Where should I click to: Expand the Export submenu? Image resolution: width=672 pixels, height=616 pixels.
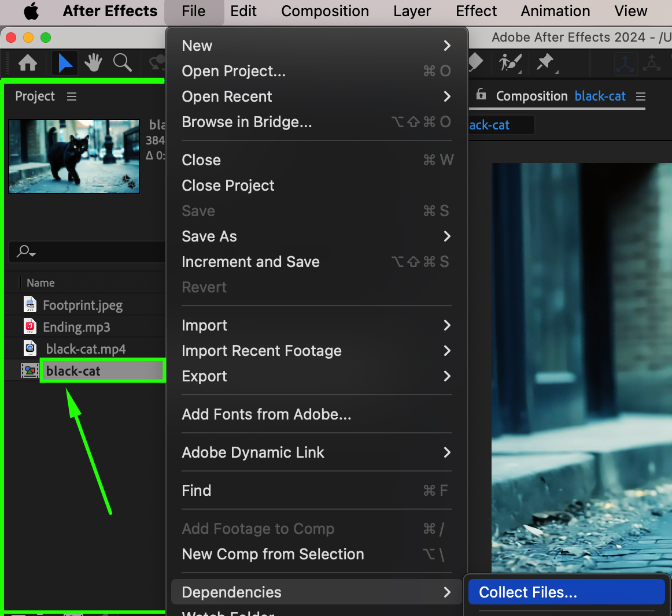pos(317,376)
